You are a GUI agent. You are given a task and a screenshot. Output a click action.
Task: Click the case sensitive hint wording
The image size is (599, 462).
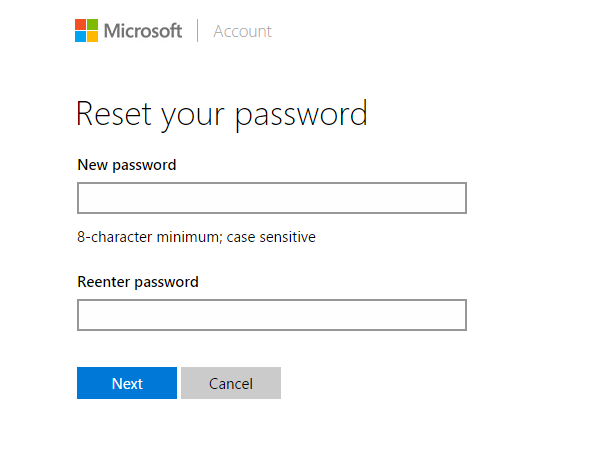coord(271,237)
